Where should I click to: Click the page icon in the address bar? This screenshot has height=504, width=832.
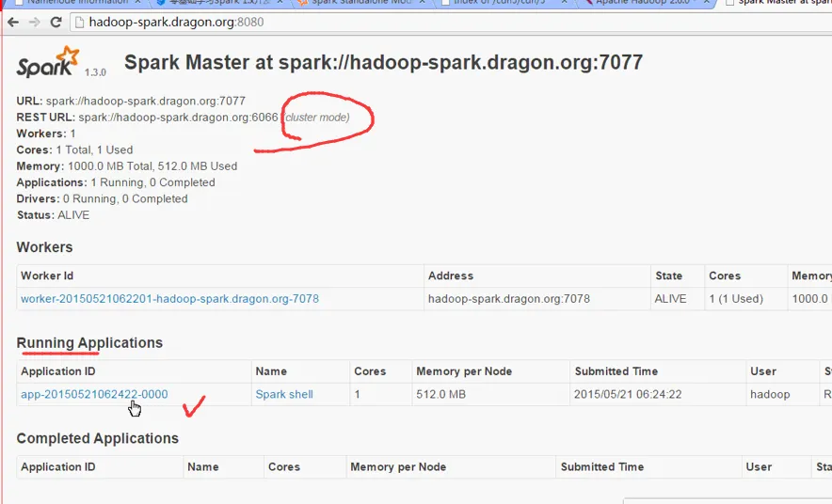79,23
